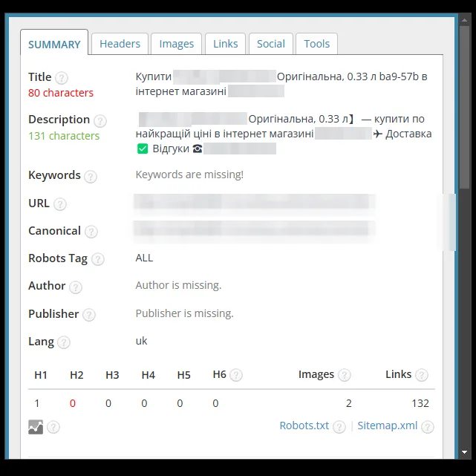Click the H3 column header
476x476 pixels.
click(112, 375)
